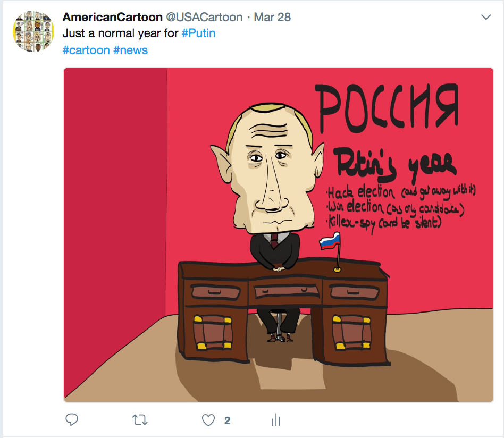View tweet activity via bar chart icon
The width and height of the screenshot is (504, 438).
tap(276, 420)
